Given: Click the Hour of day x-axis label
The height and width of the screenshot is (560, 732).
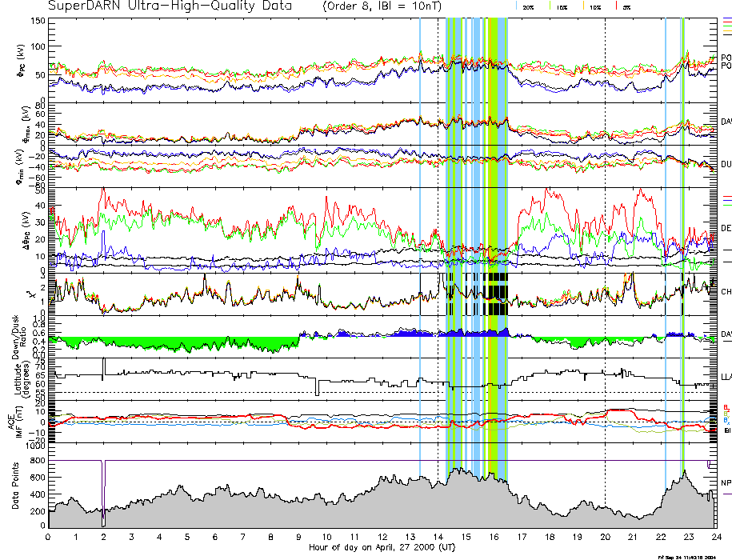Looking at the screenshot, I should 382,548.
